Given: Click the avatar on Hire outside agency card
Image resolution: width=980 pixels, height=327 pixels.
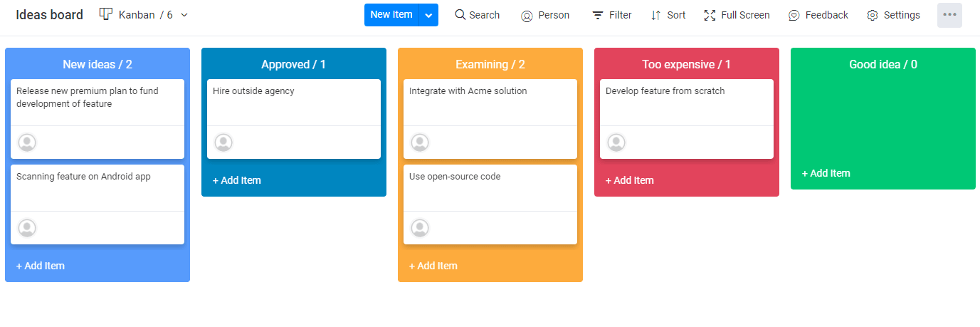Looking at the screenshot, I should tap(223, 142).
